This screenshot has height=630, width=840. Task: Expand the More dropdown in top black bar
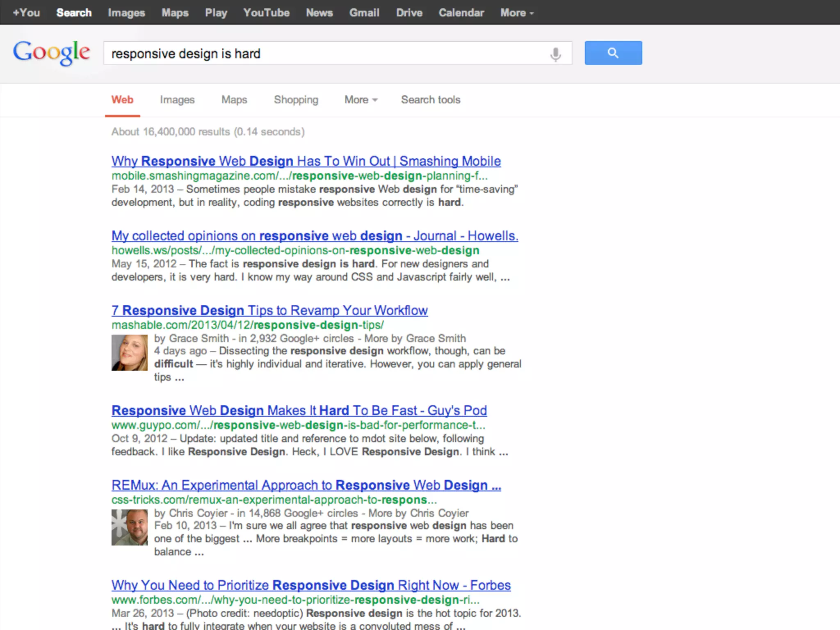click(x=517, y=13)
